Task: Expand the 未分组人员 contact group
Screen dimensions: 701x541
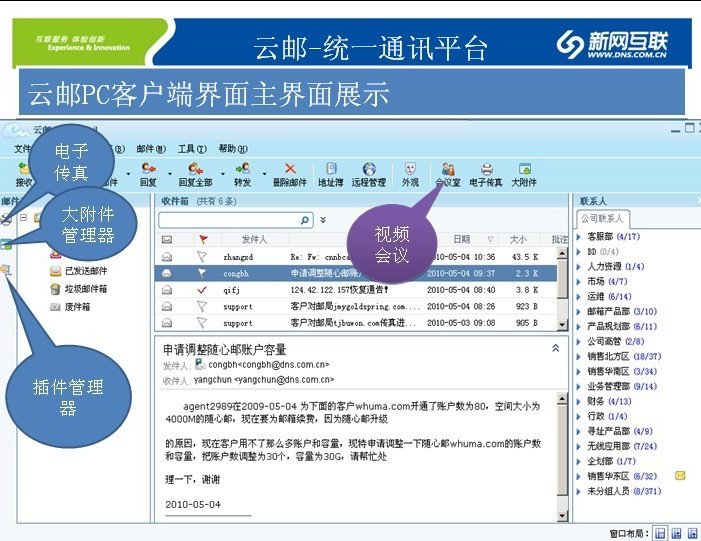Action: [x=579, y=491]
